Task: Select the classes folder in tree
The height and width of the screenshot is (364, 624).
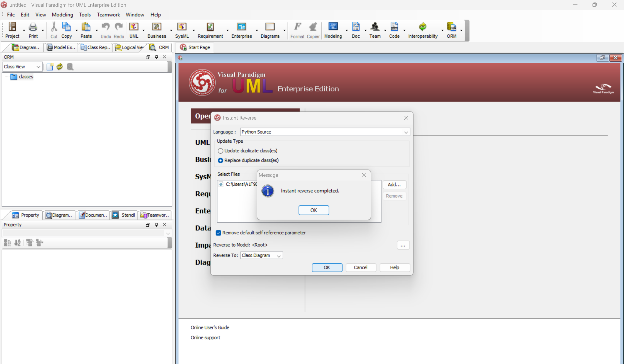Action: point(26,77)
